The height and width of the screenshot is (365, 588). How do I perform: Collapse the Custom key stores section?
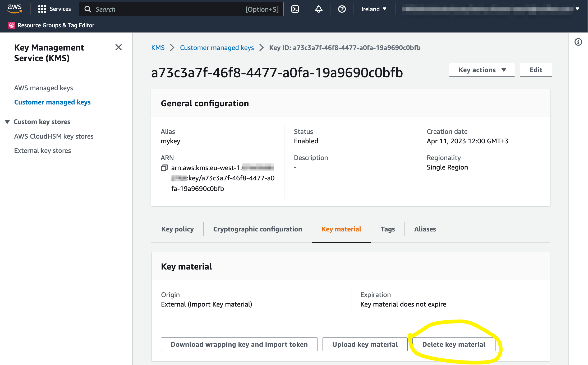pyautogui.click(x=7, y=122)
